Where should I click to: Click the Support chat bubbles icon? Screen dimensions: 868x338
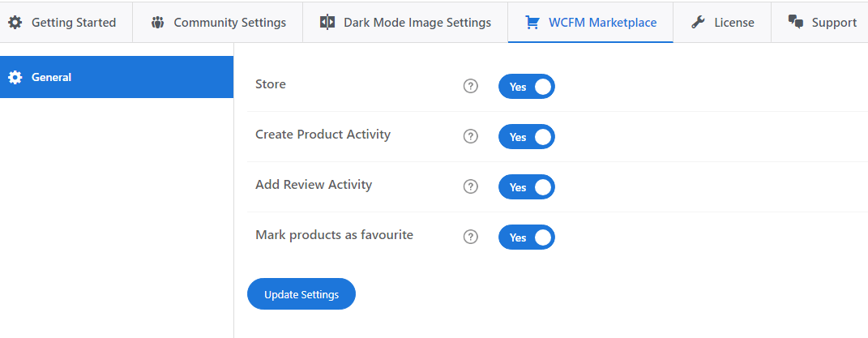pos(796,23)
